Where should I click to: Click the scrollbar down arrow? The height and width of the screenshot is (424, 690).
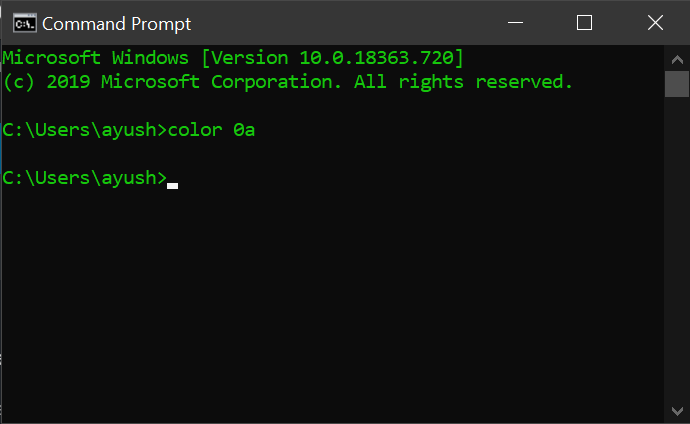click(x=677, y=411)
